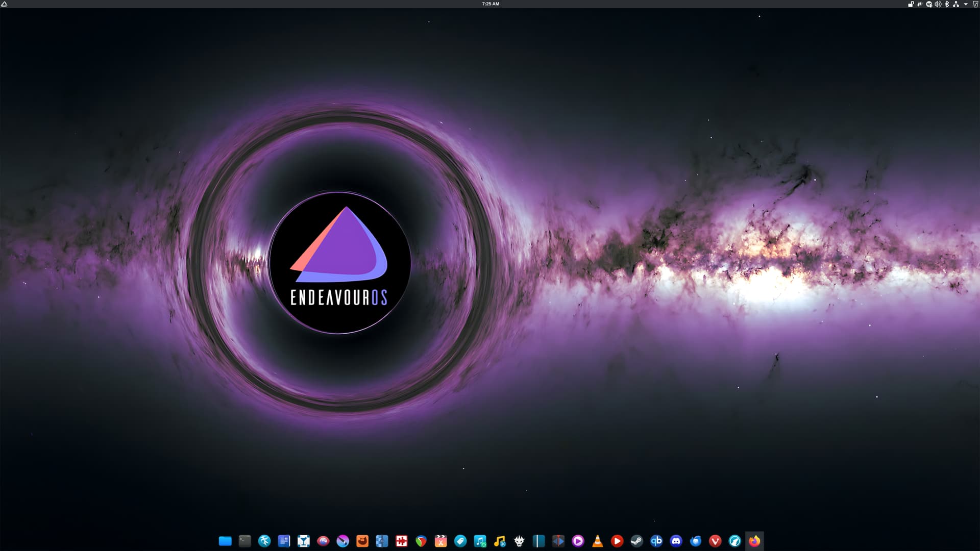Launch the Terminal from the dock
The image size is (980, 551).
(245, 541)
